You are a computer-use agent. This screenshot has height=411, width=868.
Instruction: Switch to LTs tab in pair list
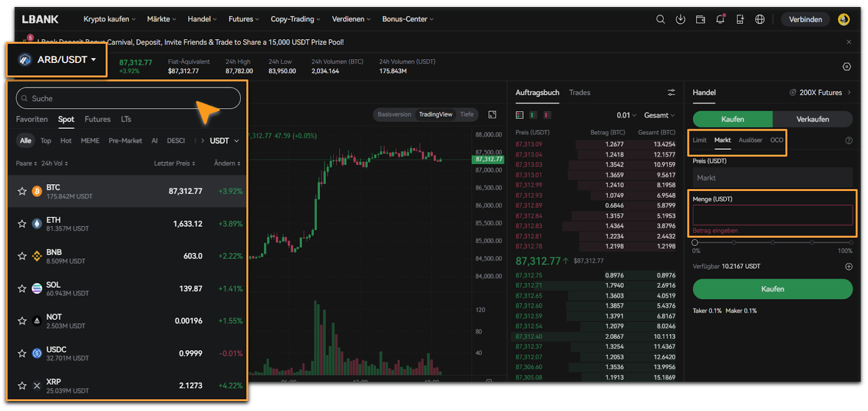coord(126,119)
